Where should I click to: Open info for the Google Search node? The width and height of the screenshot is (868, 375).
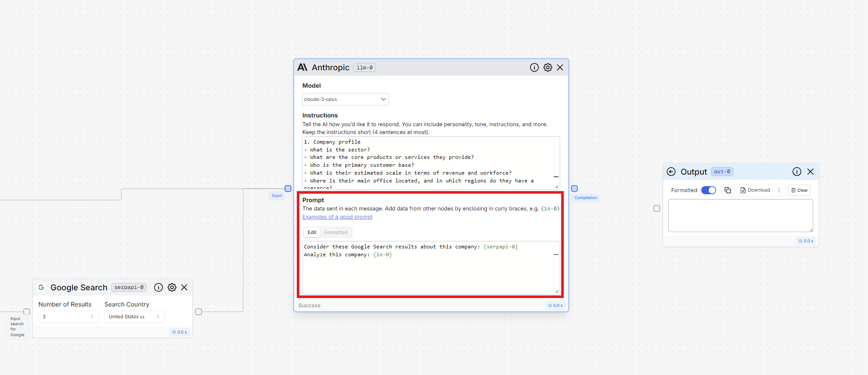[x=159, y=287]
